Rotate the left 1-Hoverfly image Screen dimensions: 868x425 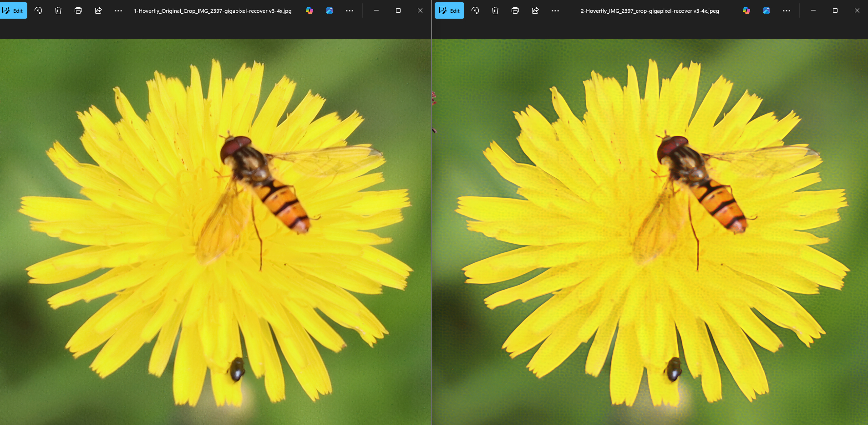(38, 10)
